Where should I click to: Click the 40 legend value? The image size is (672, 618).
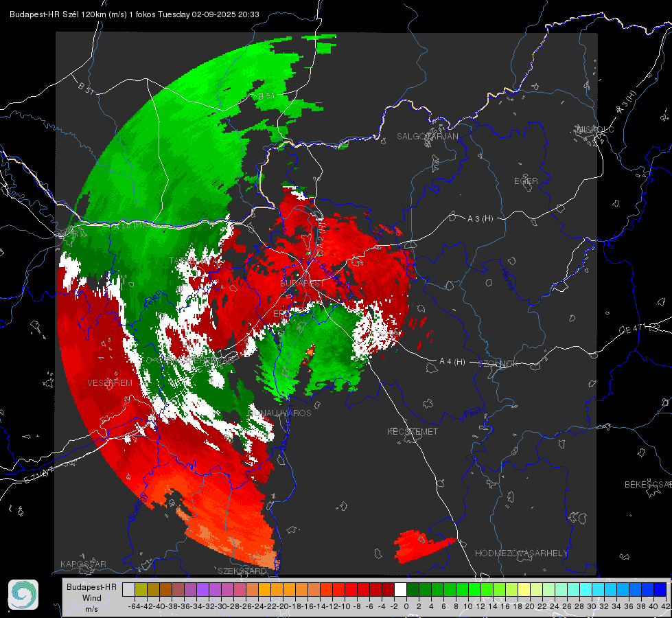click(x=653, y=606)
